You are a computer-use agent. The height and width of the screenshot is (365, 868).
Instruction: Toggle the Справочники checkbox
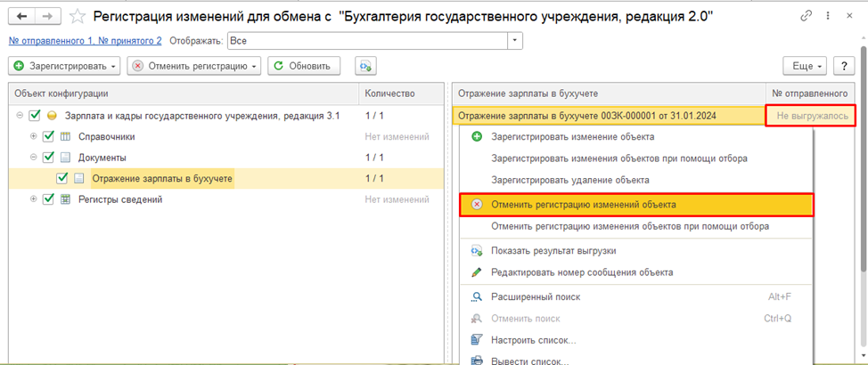(x=49, y=136)
